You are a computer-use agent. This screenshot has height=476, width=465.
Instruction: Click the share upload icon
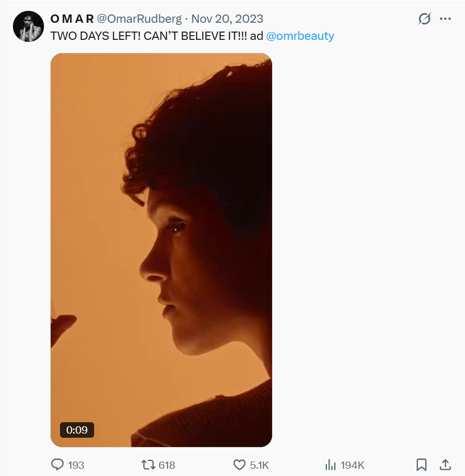pyautogui.click(x=445, y=465)
